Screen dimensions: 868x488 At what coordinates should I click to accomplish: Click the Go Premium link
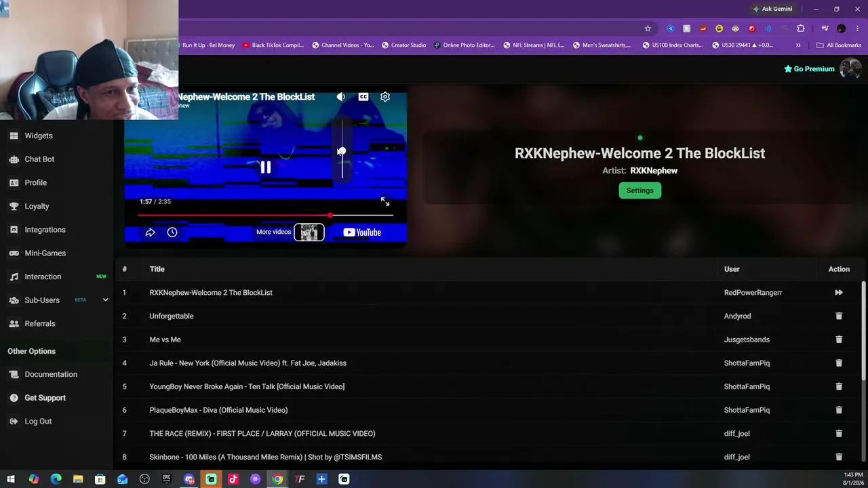[809, 68]
